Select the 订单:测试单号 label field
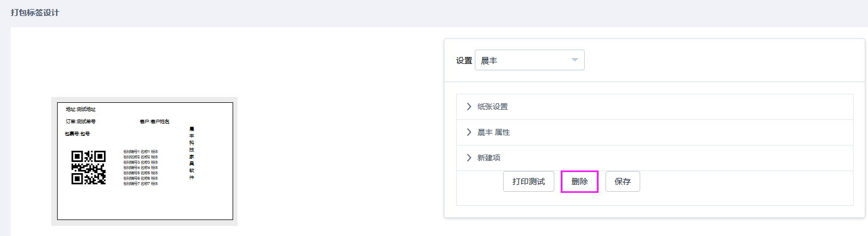The height and width of the screenshot is (236, 868). (x=81, y=121)
